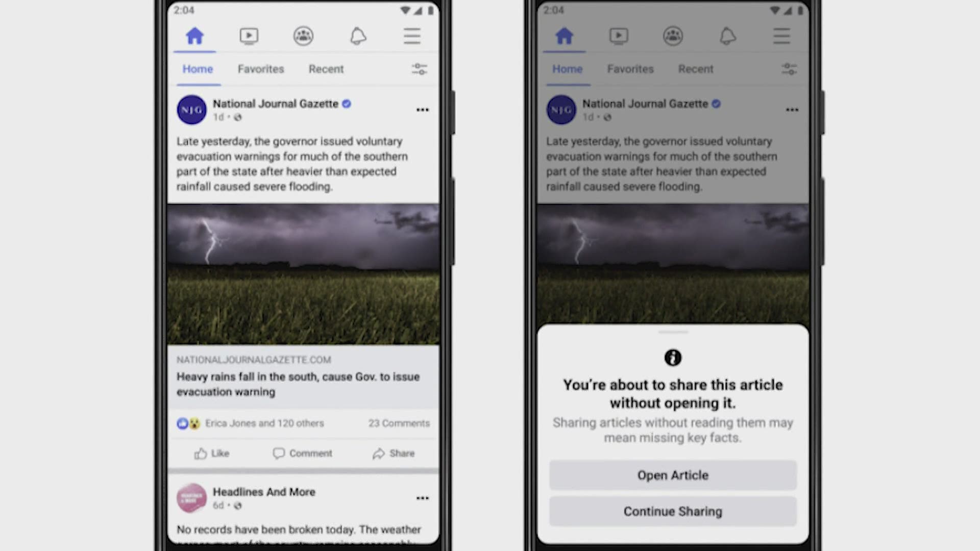The height and width of the screenshot is (551, 980).
Task: Tap the video/watch icon in navbar
Action: 249,36
